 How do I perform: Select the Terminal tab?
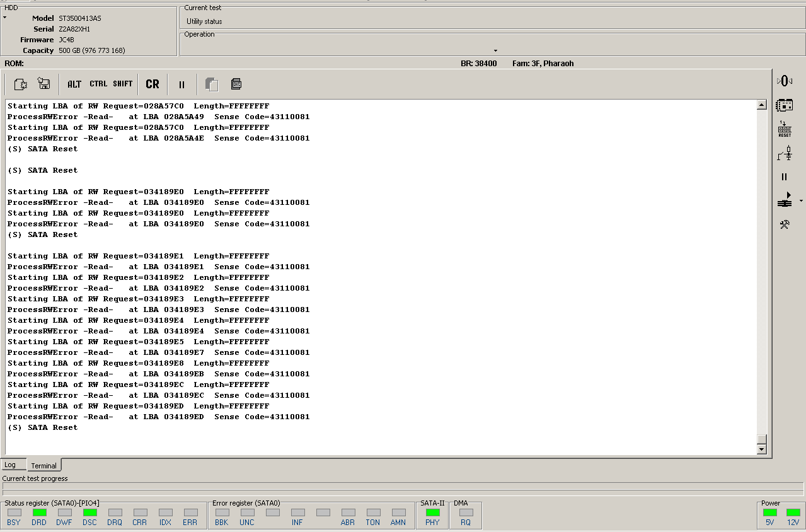pos(44,466)
